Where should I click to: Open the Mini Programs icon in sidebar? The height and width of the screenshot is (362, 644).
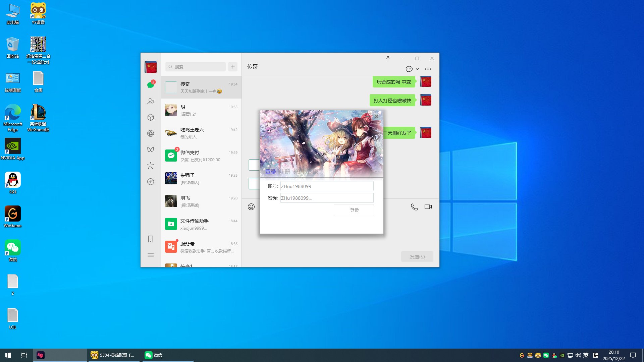[151, 182]
